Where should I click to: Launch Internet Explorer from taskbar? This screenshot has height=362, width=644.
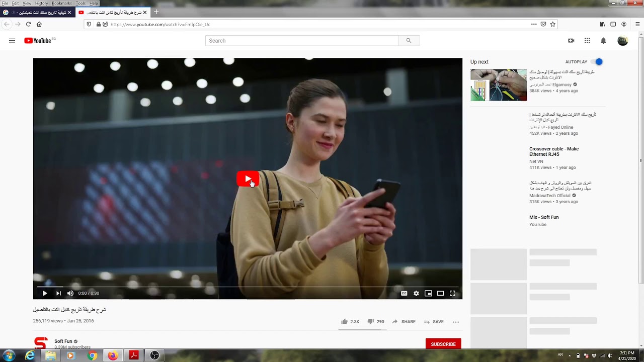click(x=30, y=355)
